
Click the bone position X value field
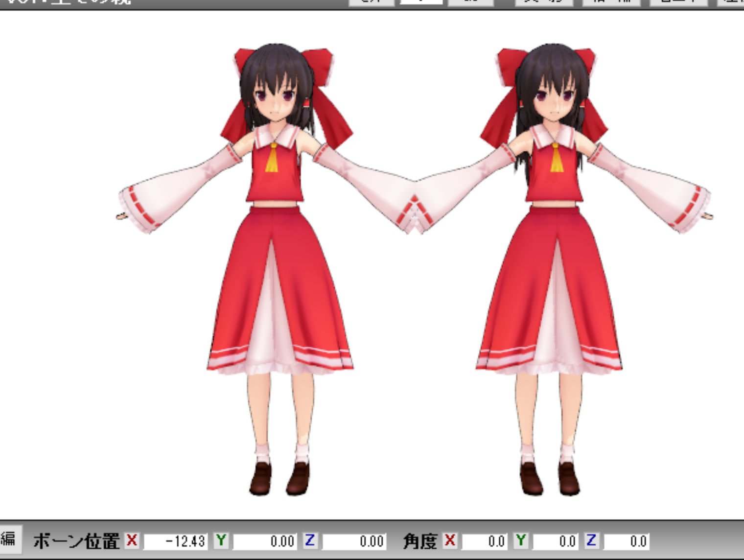175,541
